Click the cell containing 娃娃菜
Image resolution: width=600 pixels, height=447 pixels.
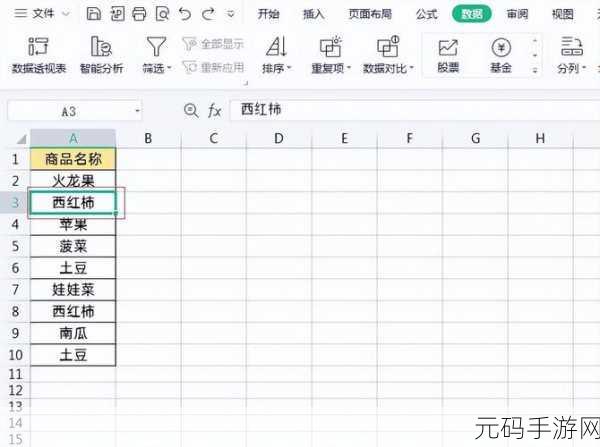pos(73,290)
